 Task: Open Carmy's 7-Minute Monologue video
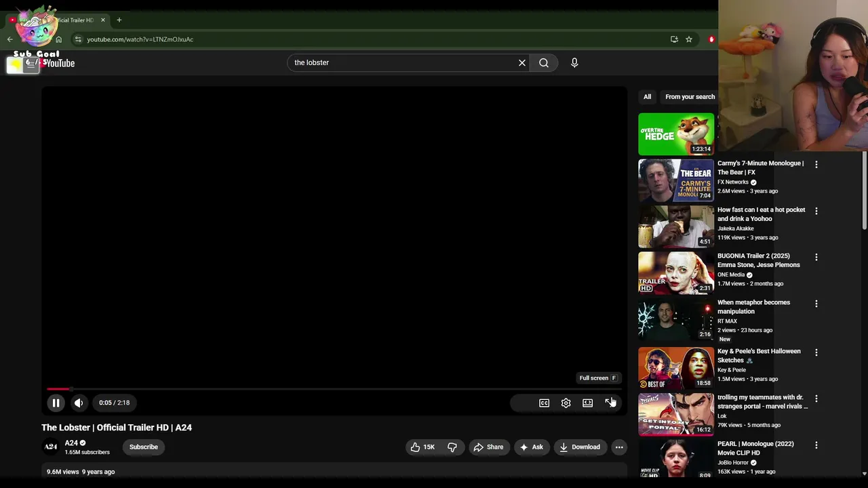pyautogui.click(x=760, y=167)
